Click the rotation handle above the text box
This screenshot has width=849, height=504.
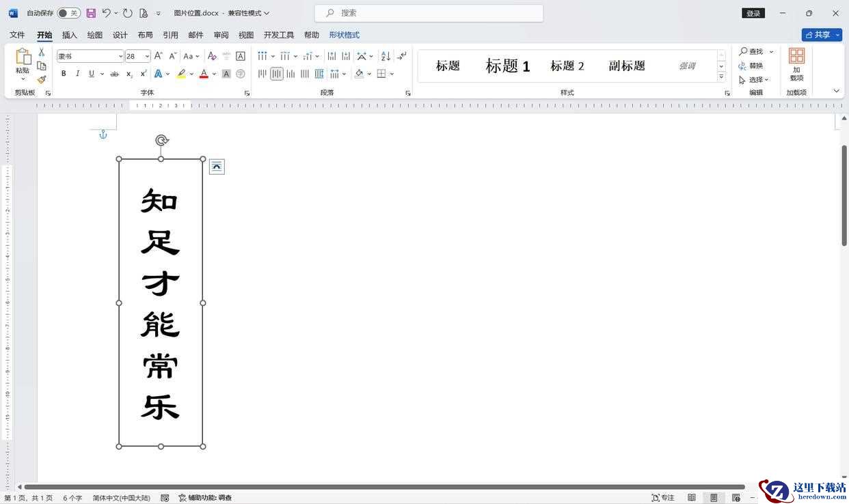point(161,140)
